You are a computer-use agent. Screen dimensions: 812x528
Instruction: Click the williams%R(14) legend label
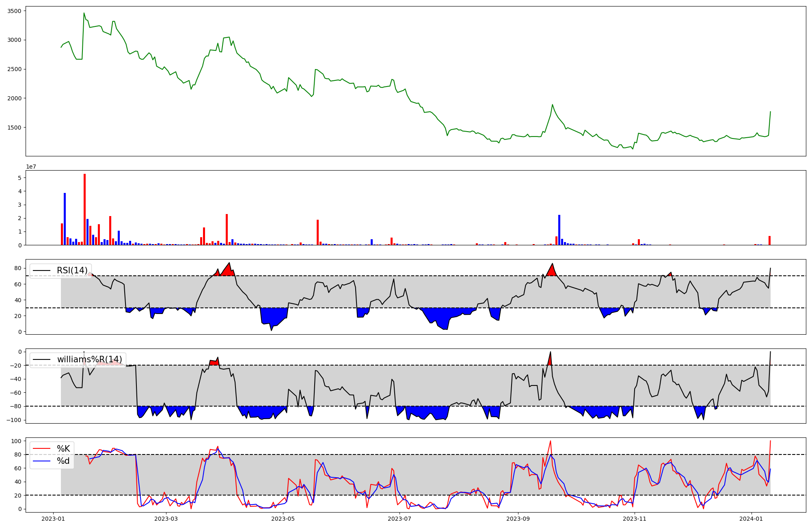89,359
